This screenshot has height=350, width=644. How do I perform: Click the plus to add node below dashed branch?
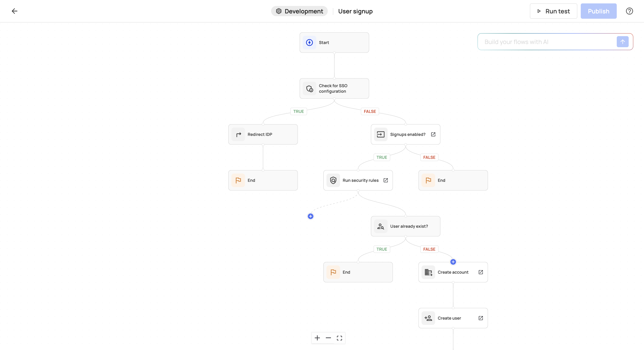310,216
